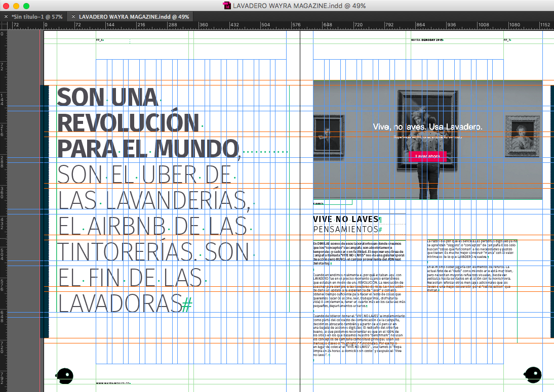Image resolution: width=554 pixels, height=392 pixels.
Task: Click the InDesign document icon in title bar
Action: (227, 6)
